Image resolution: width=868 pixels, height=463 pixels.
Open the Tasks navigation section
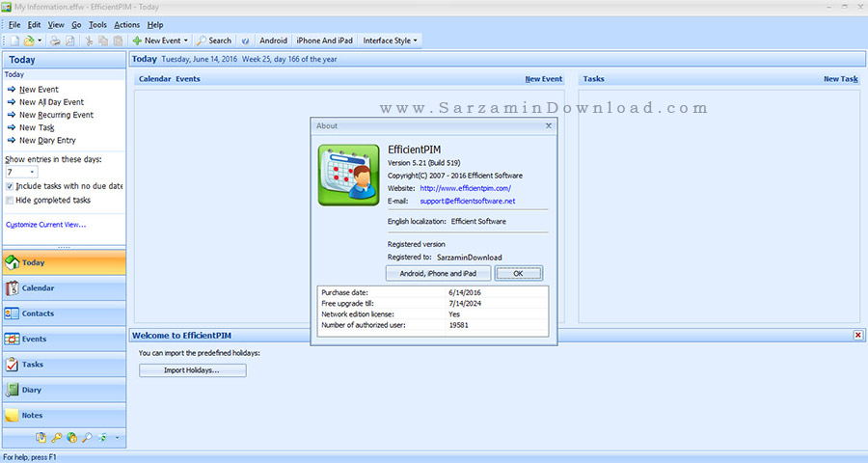pos(65,365)
